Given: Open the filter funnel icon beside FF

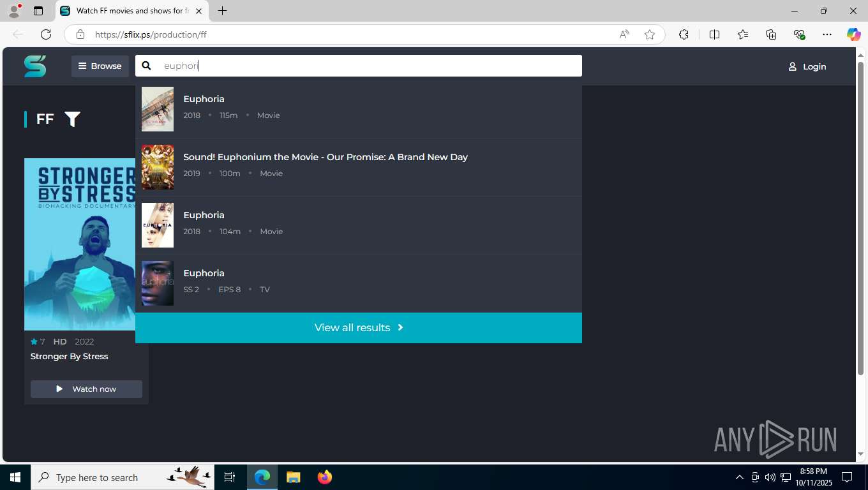Looking at the screenshot, I should click(72, 119).
